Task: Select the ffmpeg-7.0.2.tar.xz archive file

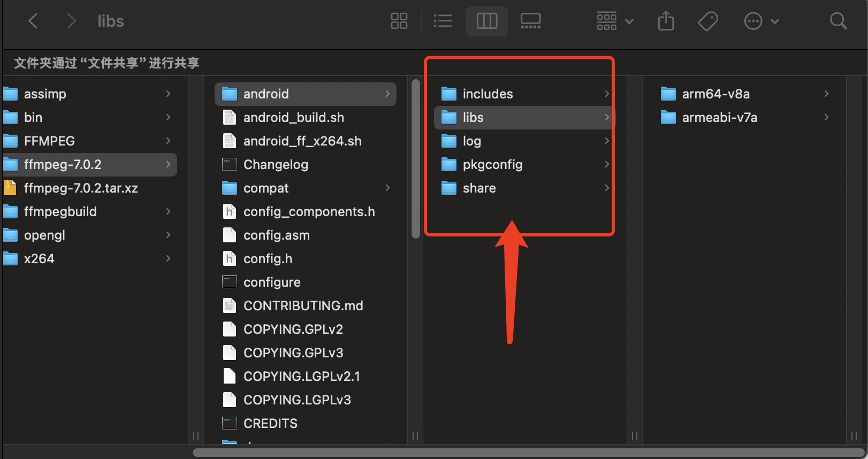Action: [x=89, y=188]
